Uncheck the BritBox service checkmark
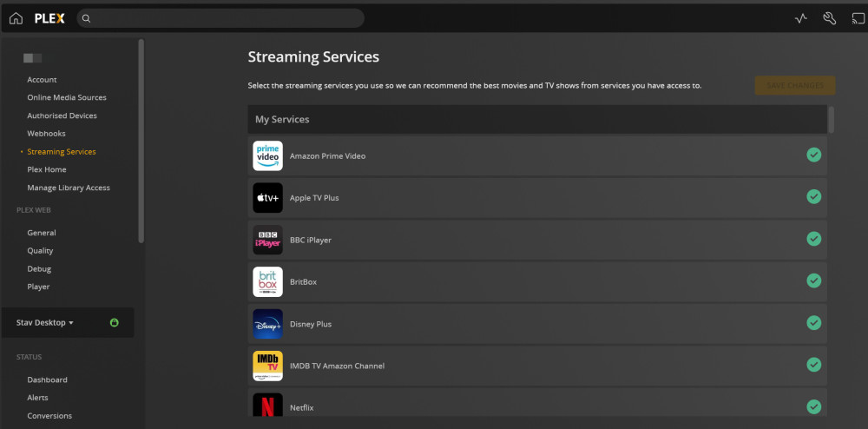Viewport: 868px width, 429px height. (x=813, y=280)
